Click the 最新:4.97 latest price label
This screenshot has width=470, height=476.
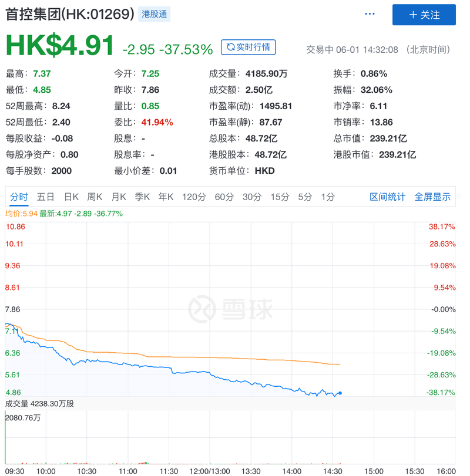(x=81, y=214)
